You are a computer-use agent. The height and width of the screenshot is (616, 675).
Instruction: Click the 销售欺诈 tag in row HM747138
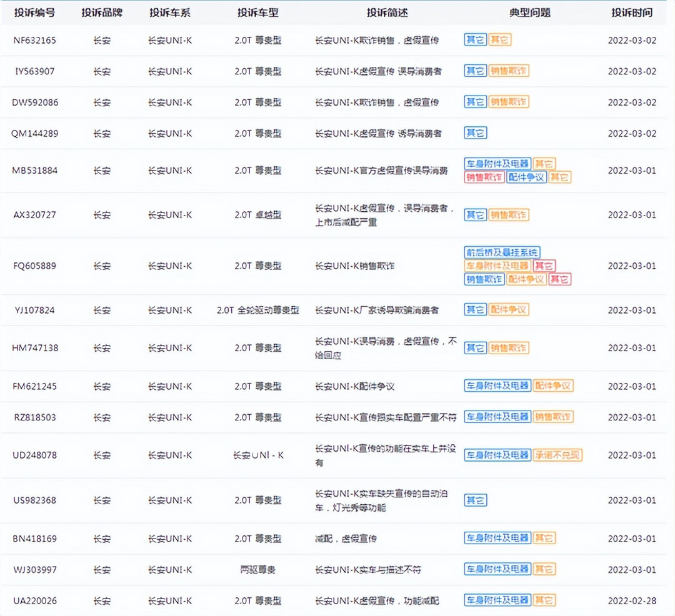click(x=508, y=347)
